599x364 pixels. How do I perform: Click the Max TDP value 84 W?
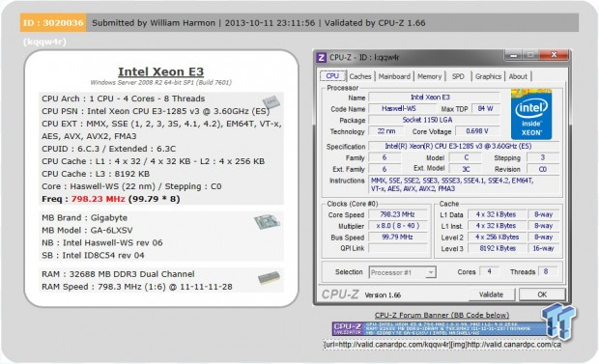tap(485, 108)
